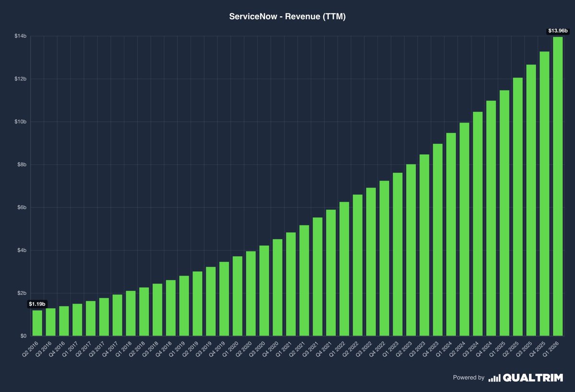The height and width of the screenshot is (392, 575).
Task: Select the Q4 2019 revenue bar
Action: [224, 299]
